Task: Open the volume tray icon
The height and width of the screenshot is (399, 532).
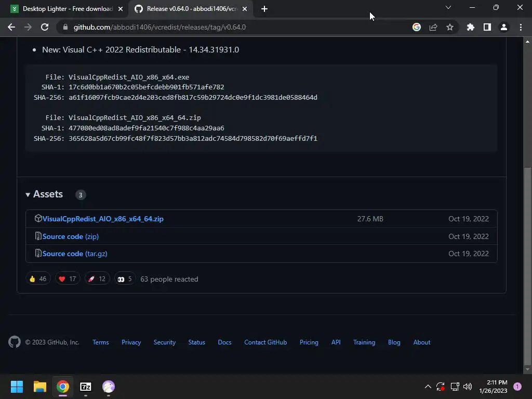Action: 468,387
